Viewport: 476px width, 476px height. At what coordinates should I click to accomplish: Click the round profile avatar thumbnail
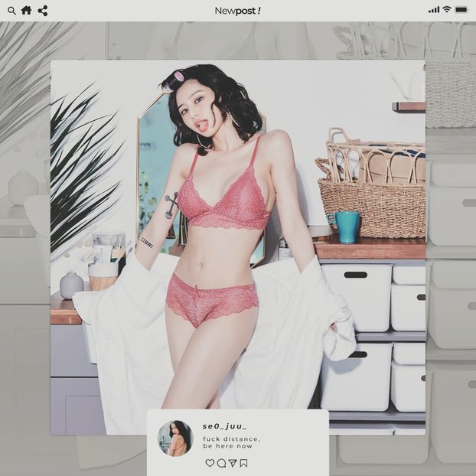[175, 438]
